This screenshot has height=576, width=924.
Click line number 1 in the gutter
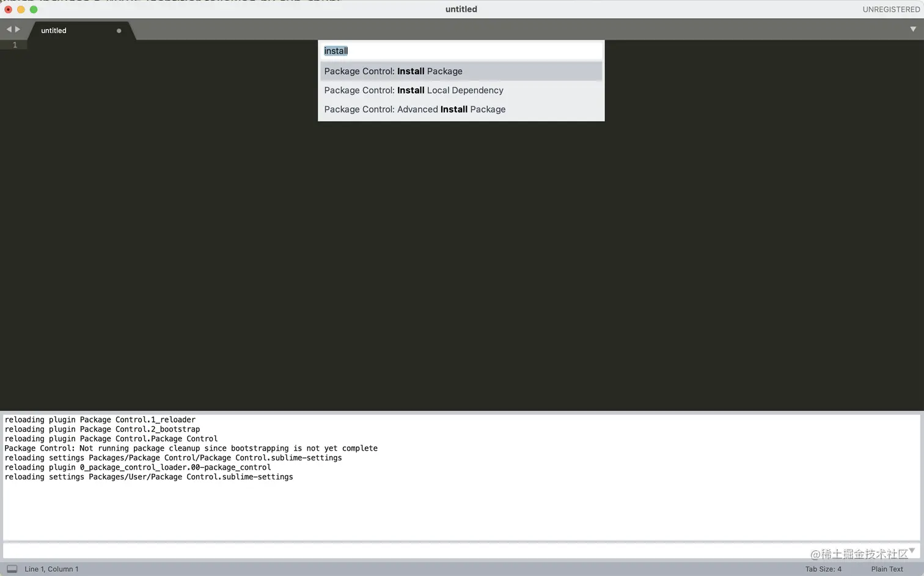15,45
